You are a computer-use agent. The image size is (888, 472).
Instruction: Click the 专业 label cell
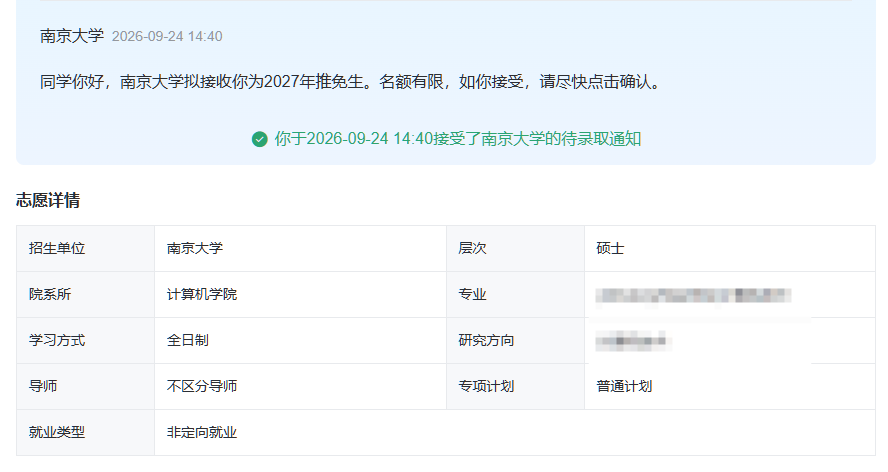(x=515, y=295)
